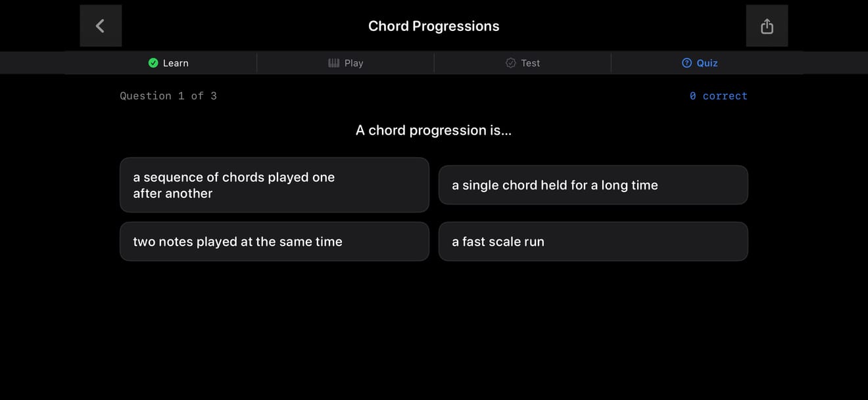Viewport: 868px width, 400px height.
Task: Pick "two notes played at the same time"
Action: click(274, 241)
